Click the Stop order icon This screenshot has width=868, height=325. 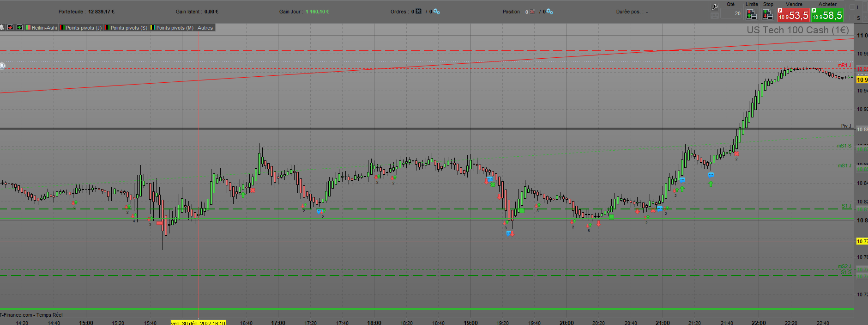(768, 15)
